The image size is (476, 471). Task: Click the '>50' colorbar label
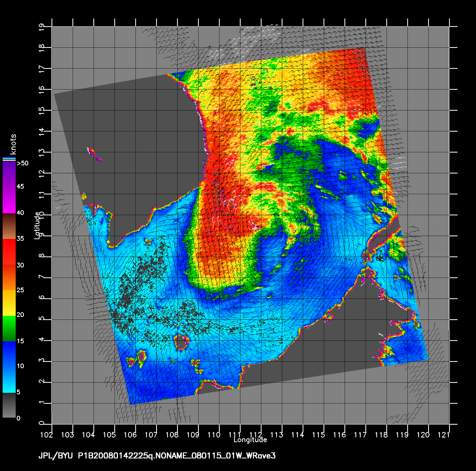[x=22, y=163]
